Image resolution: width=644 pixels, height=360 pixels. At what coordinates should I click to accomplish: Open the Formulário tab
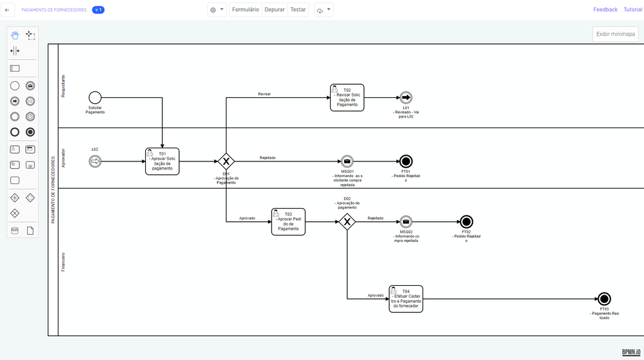click(x=245, y=10)
